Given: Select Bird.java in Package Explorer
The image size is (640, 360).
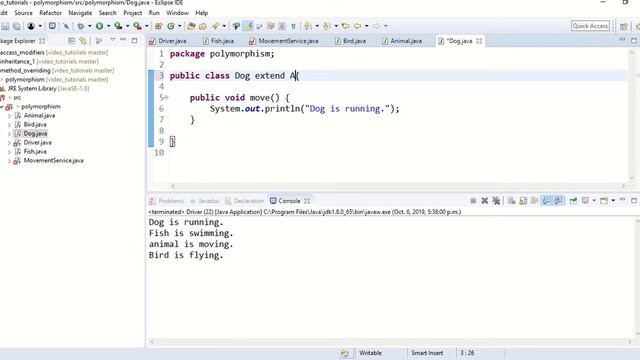Looking at the screenshot, I should tap(35, 124).
